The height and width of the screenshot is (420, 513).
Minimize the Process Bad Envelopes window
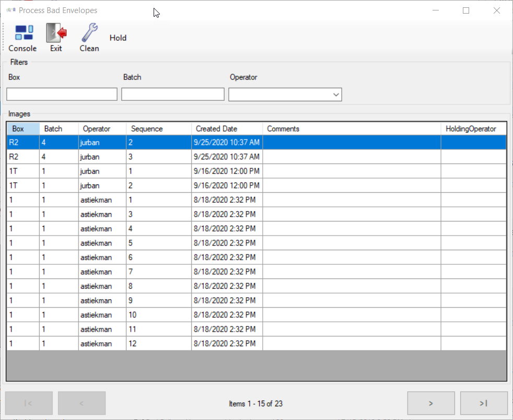(x=436, y=10)
